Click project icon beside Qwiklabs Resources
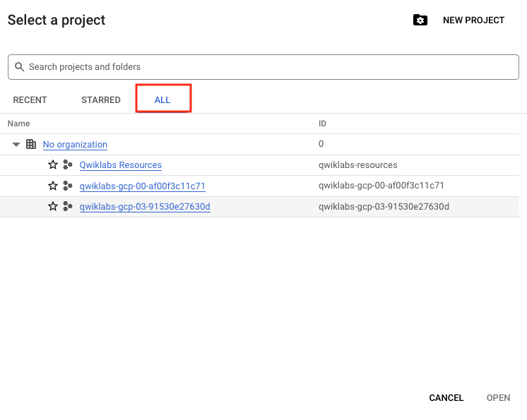527x420 pixels. [x=68, y=165]
